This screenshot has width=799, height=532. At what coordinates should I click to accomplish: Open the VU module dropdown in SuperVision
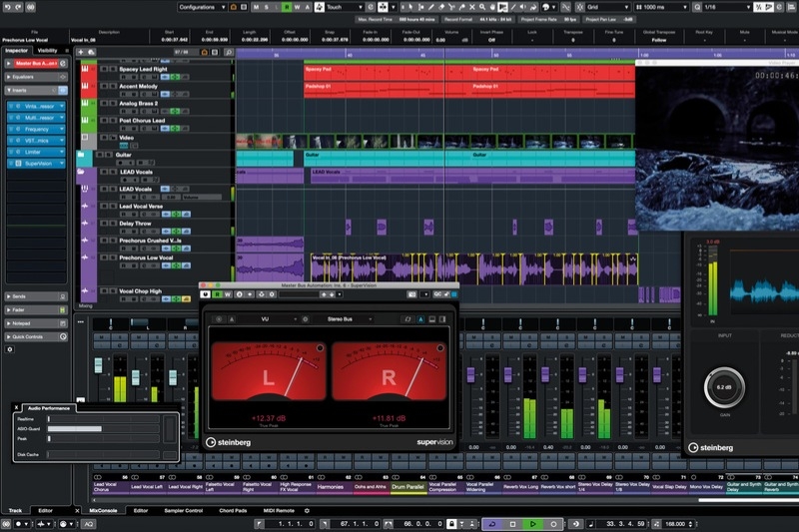click(x=268, y=319)
